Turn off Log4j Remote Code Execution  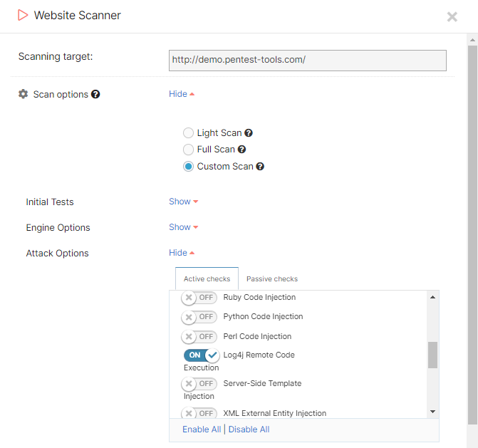click(x=202, y=355)
